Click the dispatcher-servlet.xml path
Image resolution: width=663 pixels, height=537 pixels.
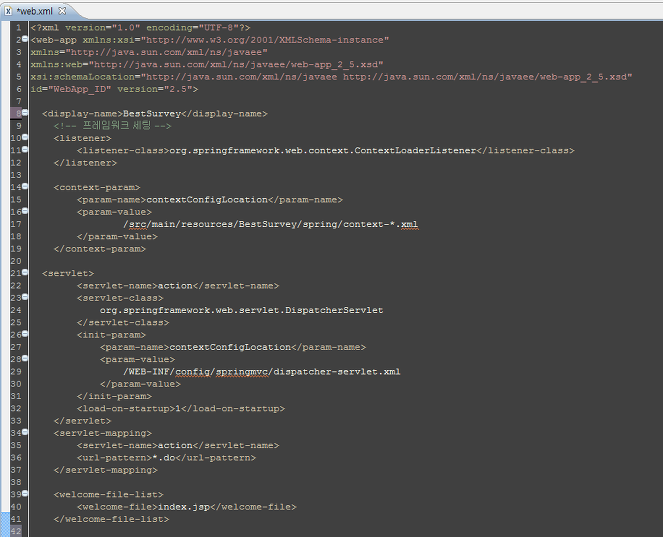coord(262,372)
